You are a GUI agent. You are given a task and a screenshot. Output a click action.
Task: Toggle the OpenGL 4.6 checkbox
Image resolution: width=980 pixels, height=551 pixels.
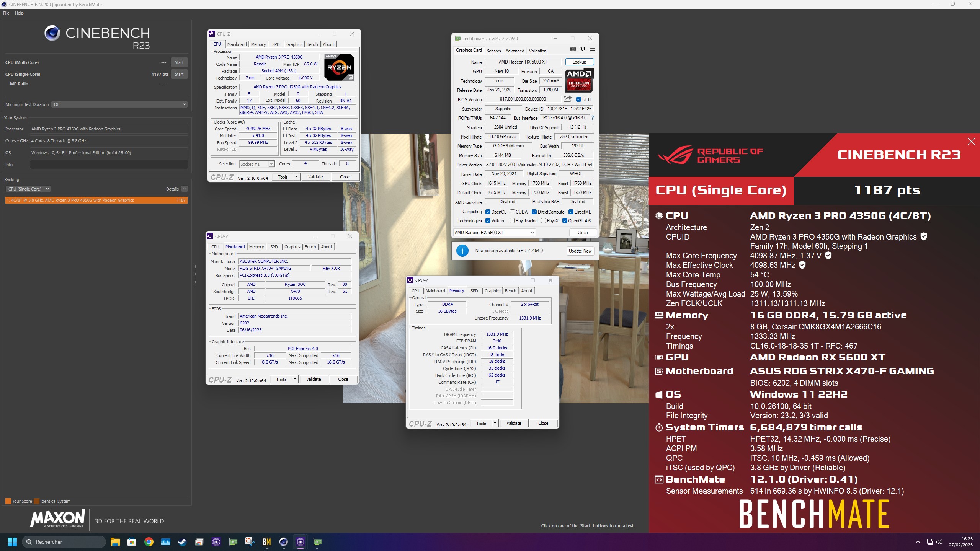click(x=565, y=221)
